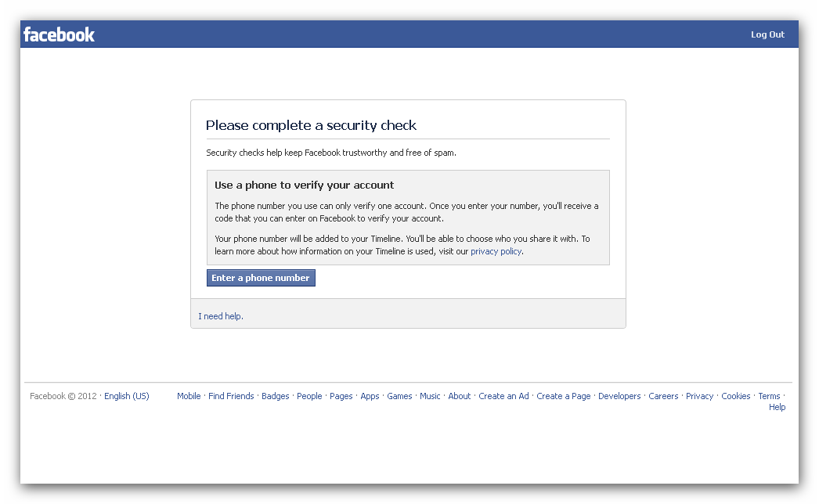Click Log Out in the header

(767, 34)
